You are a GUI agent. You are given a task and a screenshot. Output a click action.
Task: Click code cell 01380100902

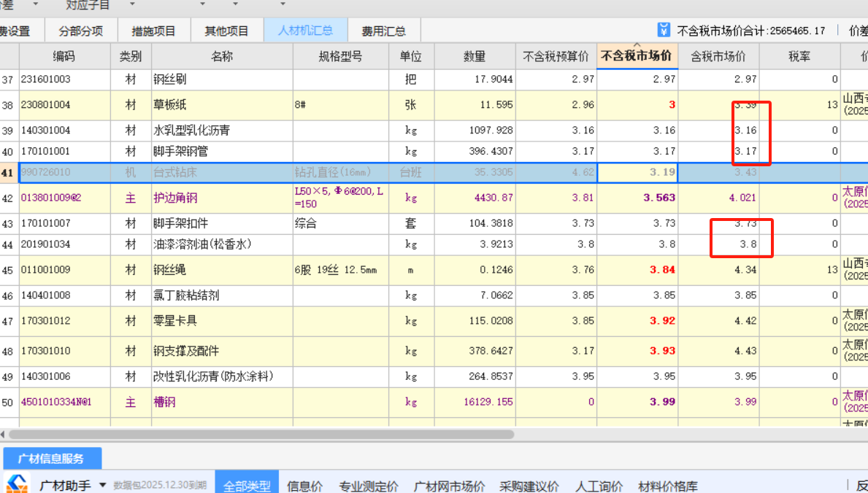[65, 198]
